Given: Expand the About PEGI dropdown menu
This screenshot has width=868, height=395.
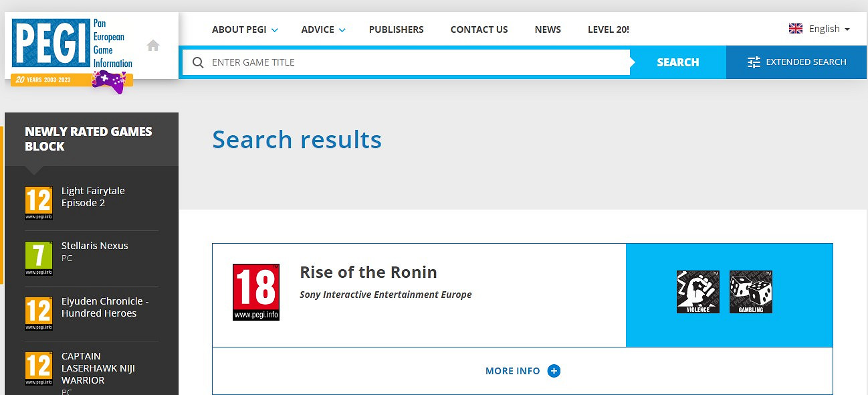Looking at the screenshot, I should [x=245, y=29].
